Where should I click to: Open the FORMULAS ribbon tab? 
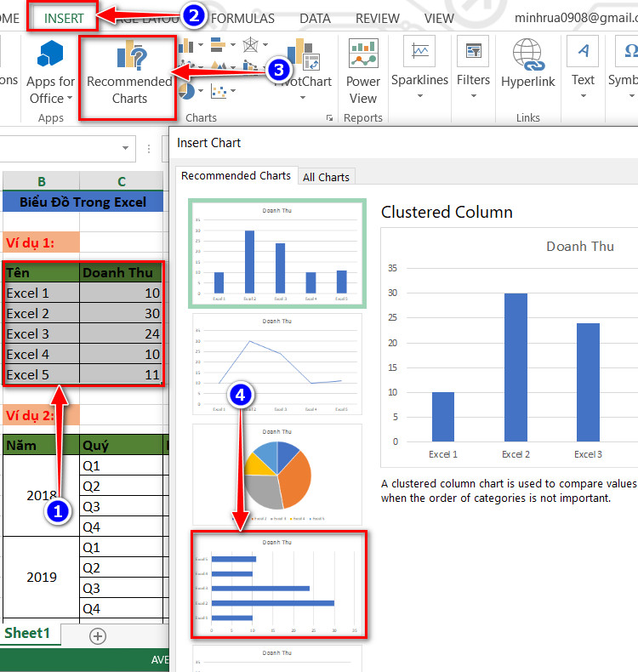(x=242, y=19)
